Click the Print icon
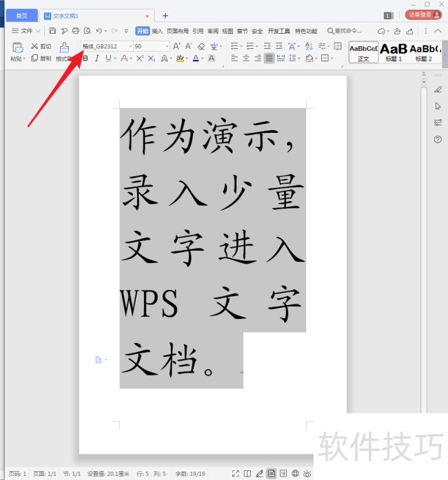This screenshot has width=448, height=480. pyautogui.click(x=76, y=31)
